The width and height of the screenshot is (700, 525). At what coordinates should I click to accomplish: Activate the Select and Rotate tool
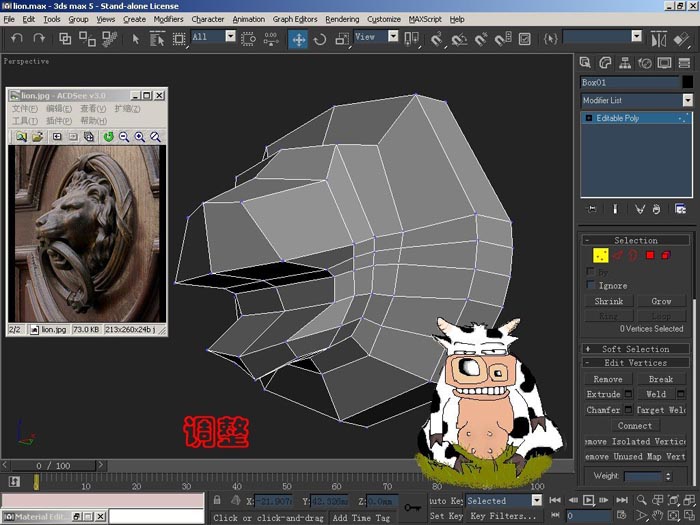pos(320,39)
